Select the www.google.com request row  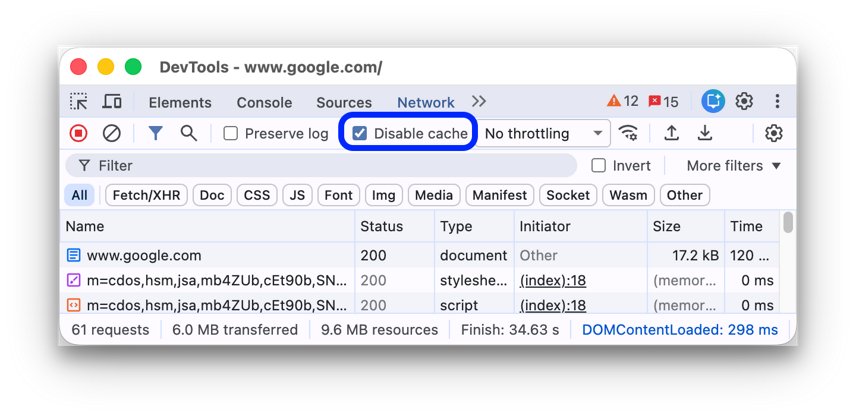point(420,255)
